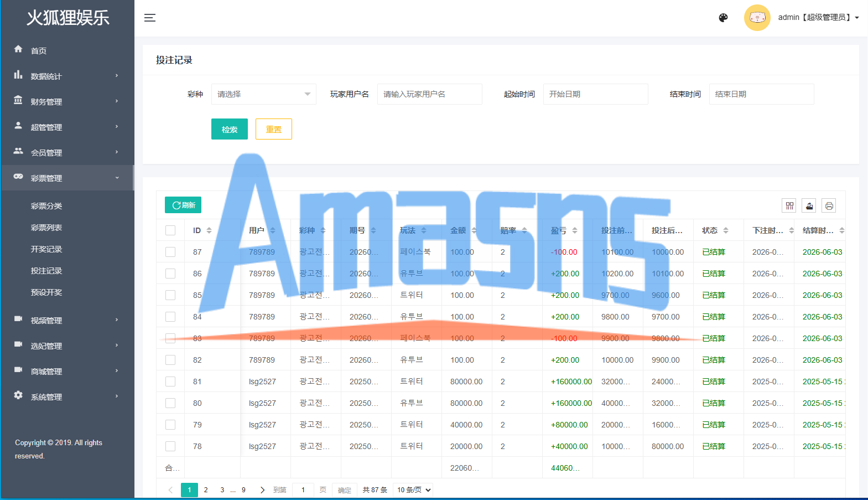Click the 检索 search button
868x500 pixels.
coord(230,129)
